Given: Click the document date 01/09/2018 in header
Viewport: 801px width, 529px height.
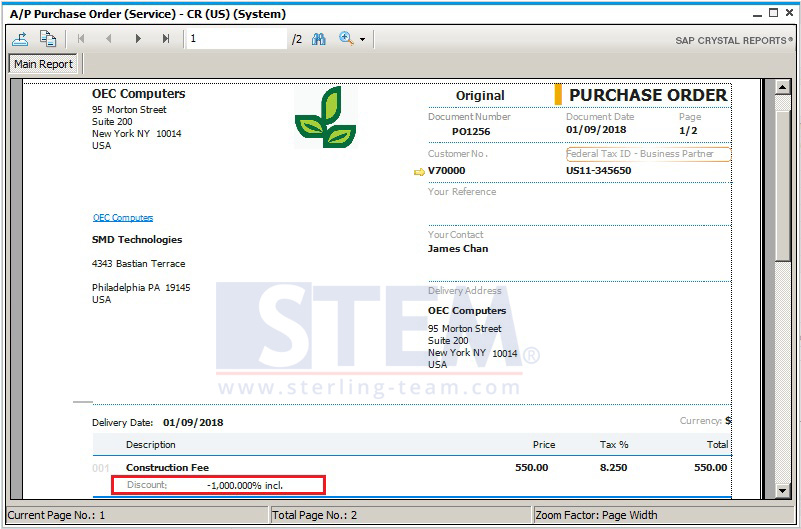Looking at the screenshot, I should [596, 130].
